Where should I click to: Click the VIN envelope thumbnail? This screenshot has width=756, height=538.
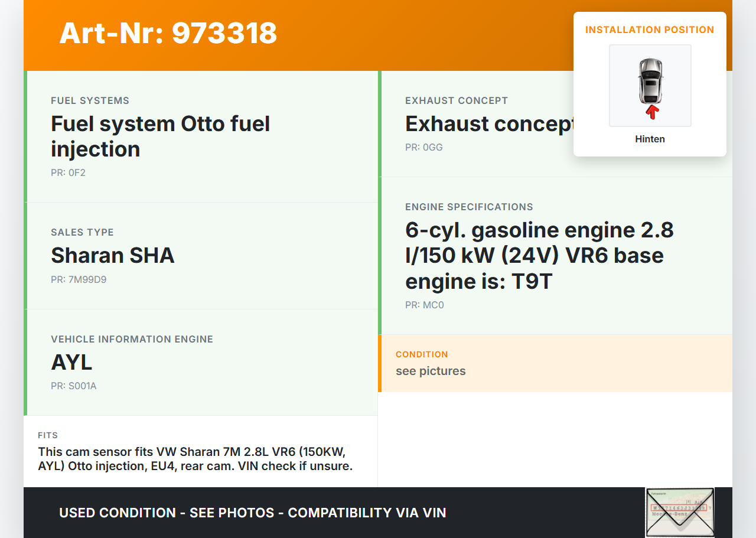tap(679, 512)
